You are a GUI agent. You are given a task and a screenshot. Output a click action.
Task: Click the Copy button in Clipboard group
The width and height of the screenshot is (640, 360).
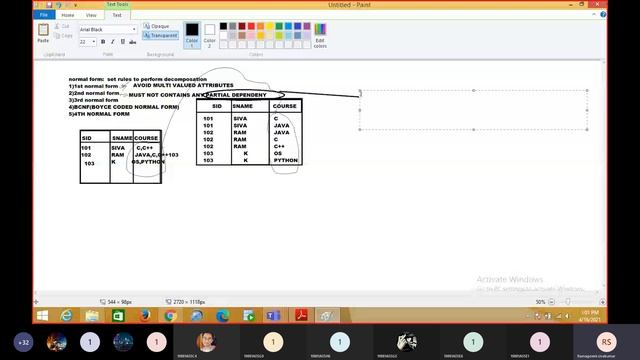[x=63, y=36]
